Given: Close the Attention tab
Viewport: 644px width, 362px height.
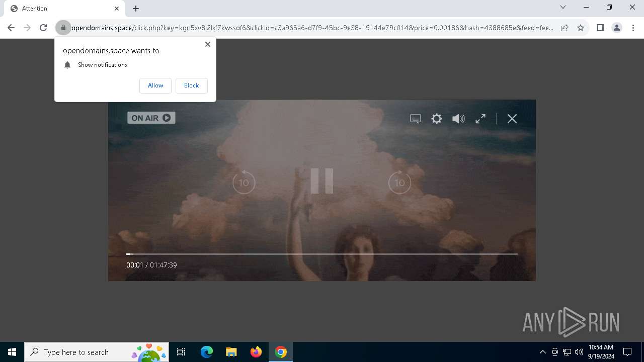Looking at the screenshot, I should tap(117, 9).
